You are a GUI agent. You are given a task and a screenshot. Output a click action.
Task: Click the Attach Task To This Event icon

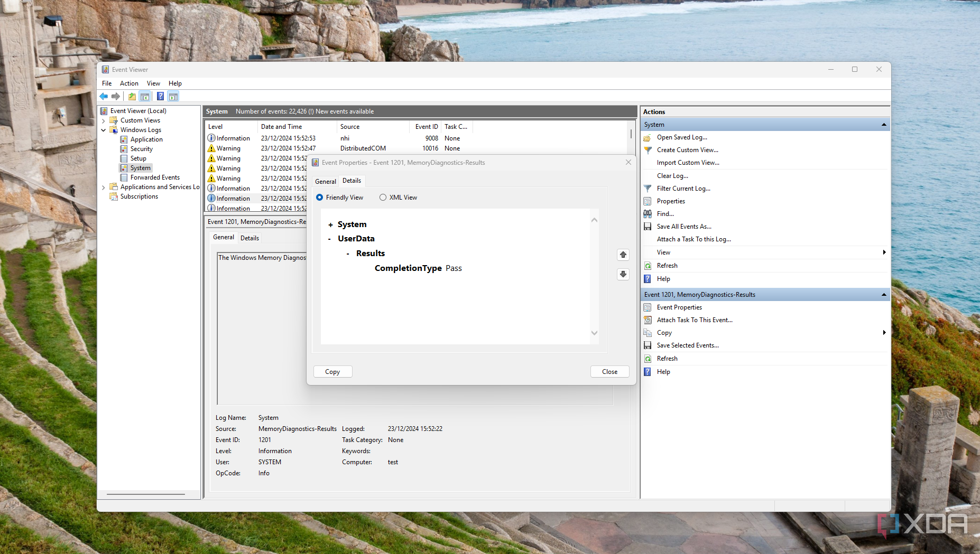648,320
